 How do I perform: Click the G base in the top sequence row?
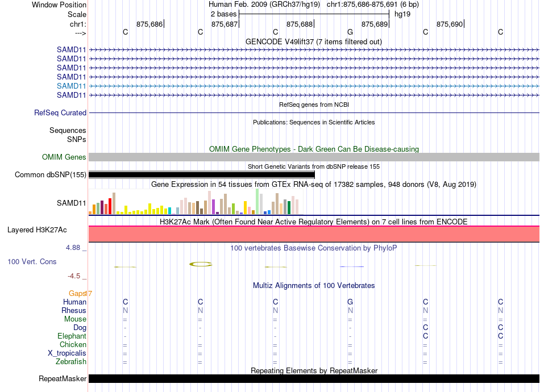coord(350,32)
